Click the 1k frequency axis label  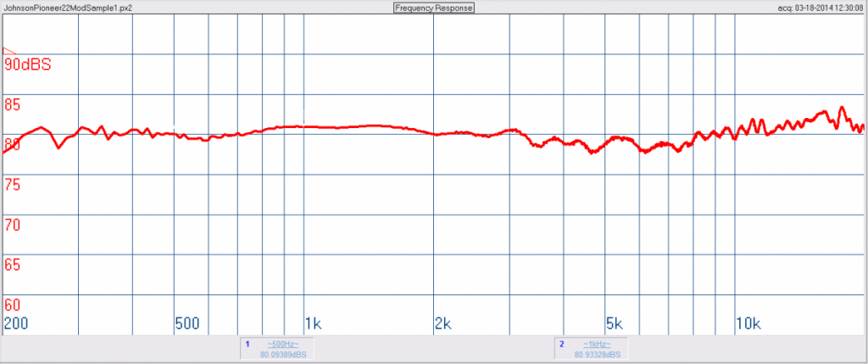313,323
